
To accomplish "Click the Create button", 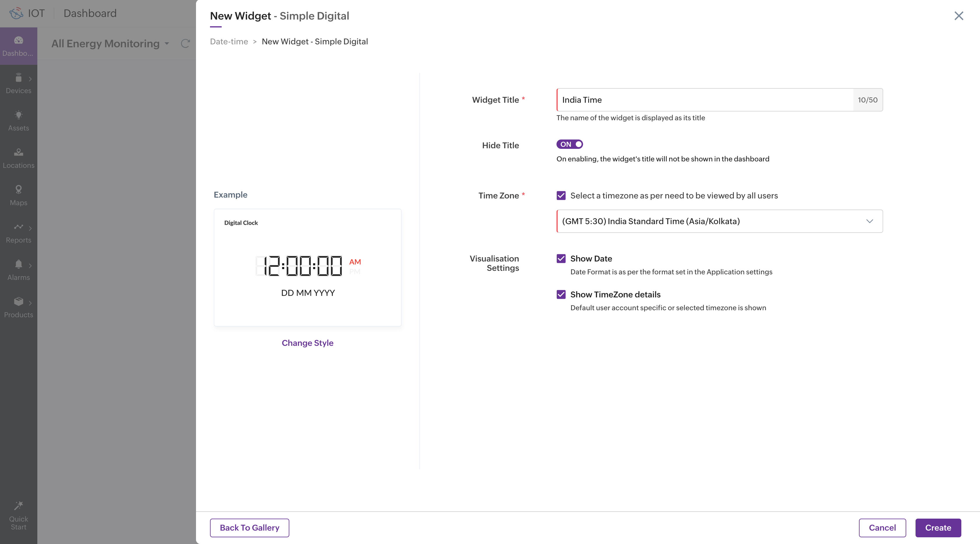I will coord(938,528).
